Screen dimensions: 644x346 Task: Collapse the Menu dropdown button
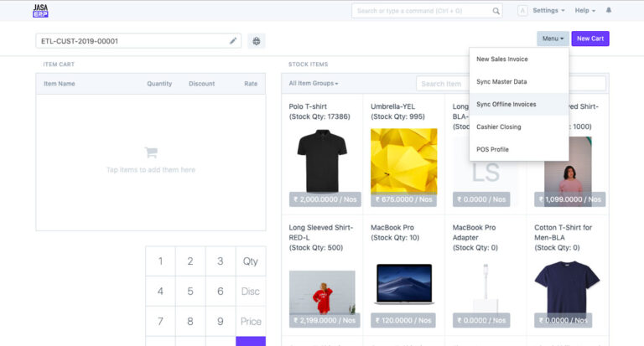point(553,39)
